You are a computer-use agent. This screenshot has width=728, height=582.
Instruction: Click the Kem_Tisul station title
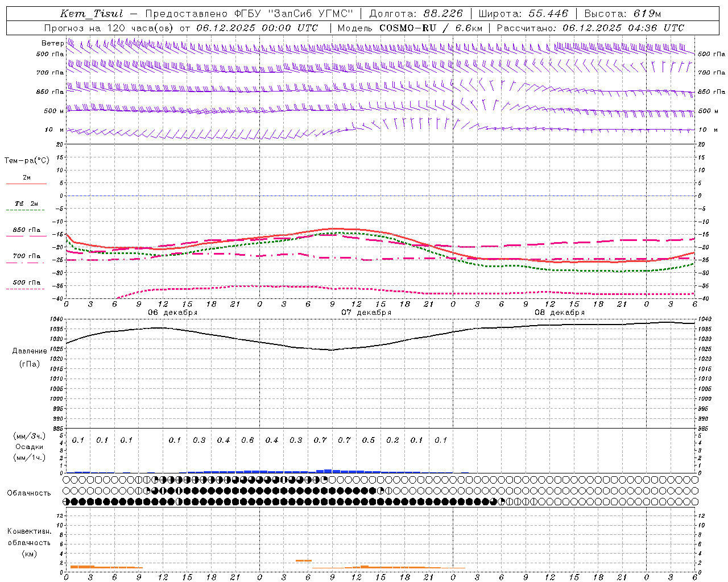pyautogui.click(x=91, y=14)
